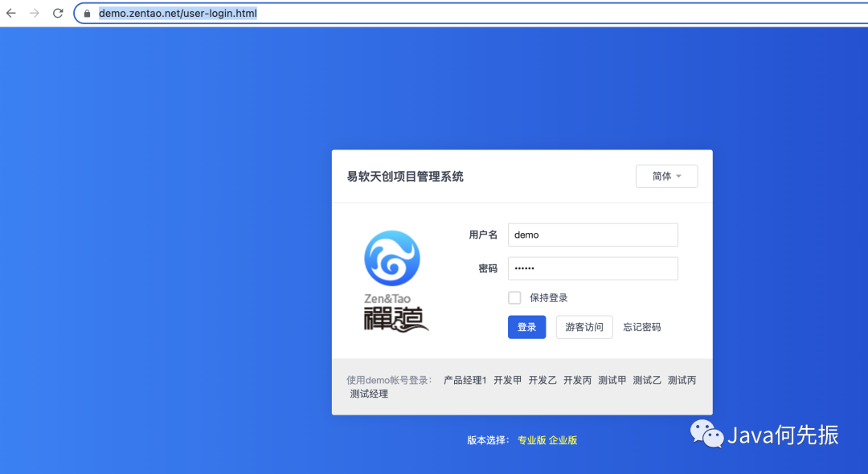Log in as demo account 产品经理1

(x=465, y=381)
